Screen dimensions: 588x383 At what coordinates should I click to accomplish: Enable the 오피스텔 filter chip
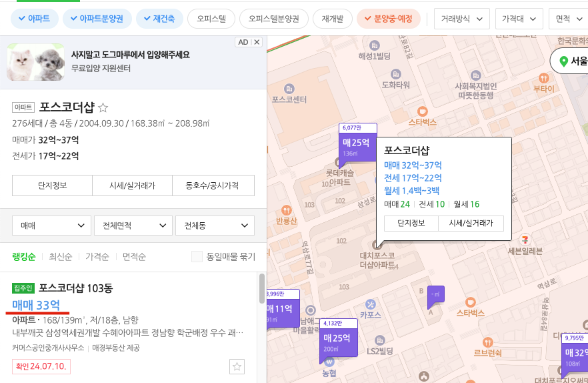click(211, 19)
